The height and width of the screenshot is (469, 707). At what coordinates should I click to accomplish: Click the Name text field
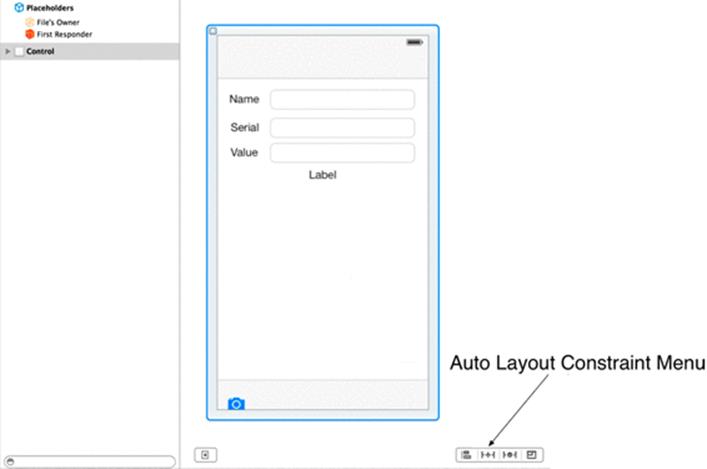pyautogui.click(x=342, y=99)
